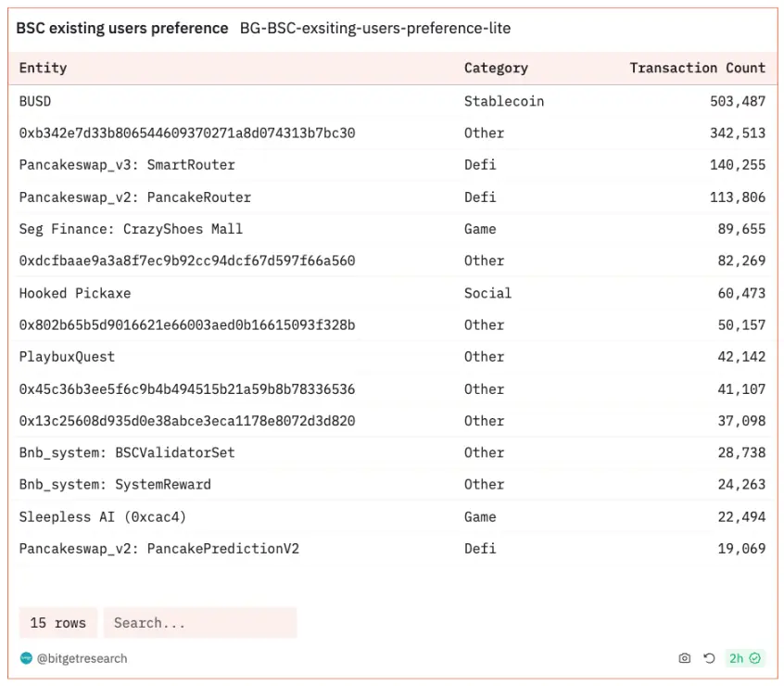This screenshot has width=784, height=686.
Task: Select the Bnb_system: BSCValidatorSet cell
Action: 127,452
